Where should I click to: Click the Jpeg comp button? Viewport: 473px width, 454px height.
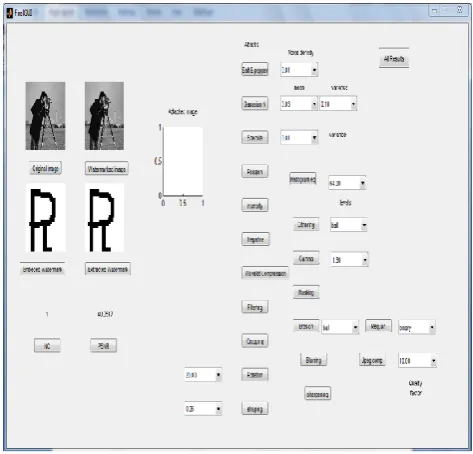[x=372, y=360]
